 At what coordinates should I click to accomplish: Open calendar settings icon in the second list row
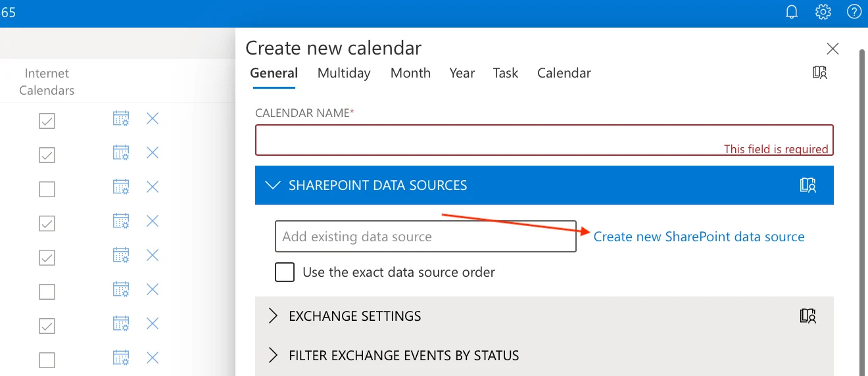(121, 153)
